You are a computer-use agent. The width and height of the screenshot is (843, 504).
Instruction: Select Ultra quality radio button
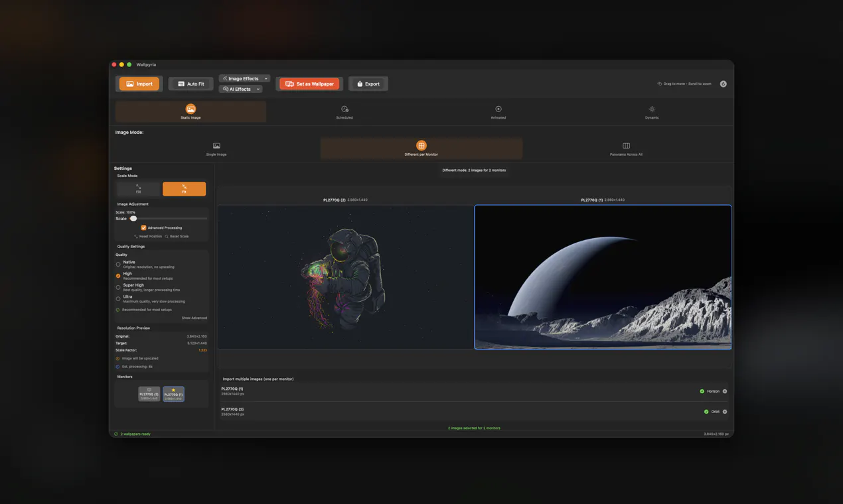click(x=118, y=298)
